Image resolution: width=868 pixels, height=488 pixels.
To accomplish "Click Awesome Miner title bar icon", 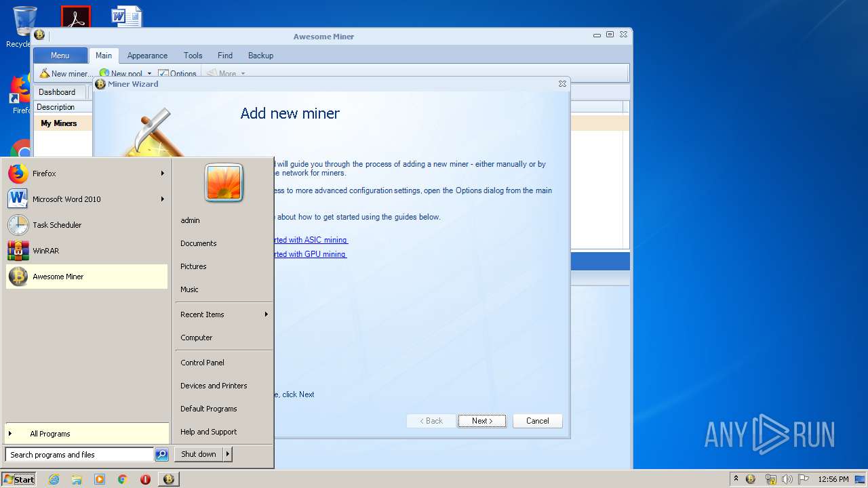I will 39,35.
